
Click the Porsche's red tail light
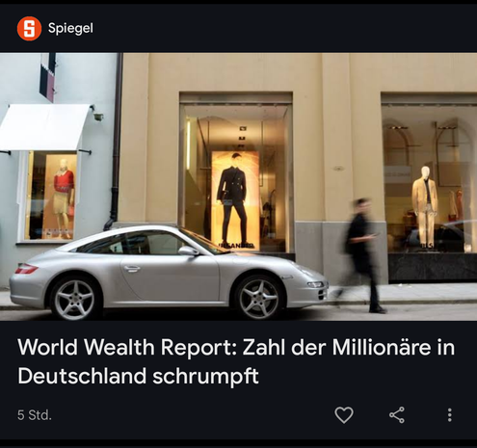26,269
